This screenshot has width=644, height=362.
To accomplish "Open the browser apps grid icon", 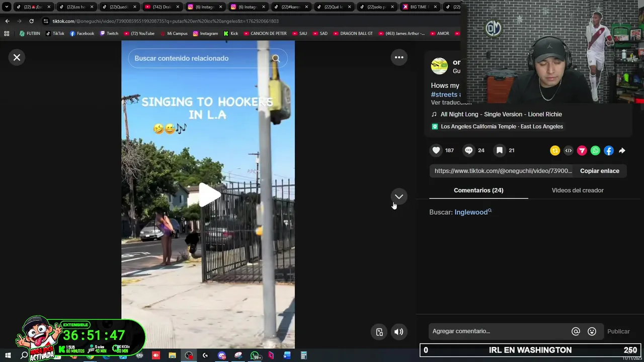I will coord(7,34).
